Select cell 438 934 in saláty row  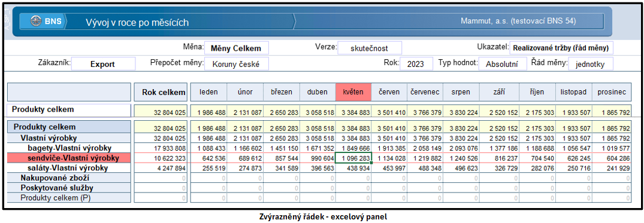[x=353, y=167]
